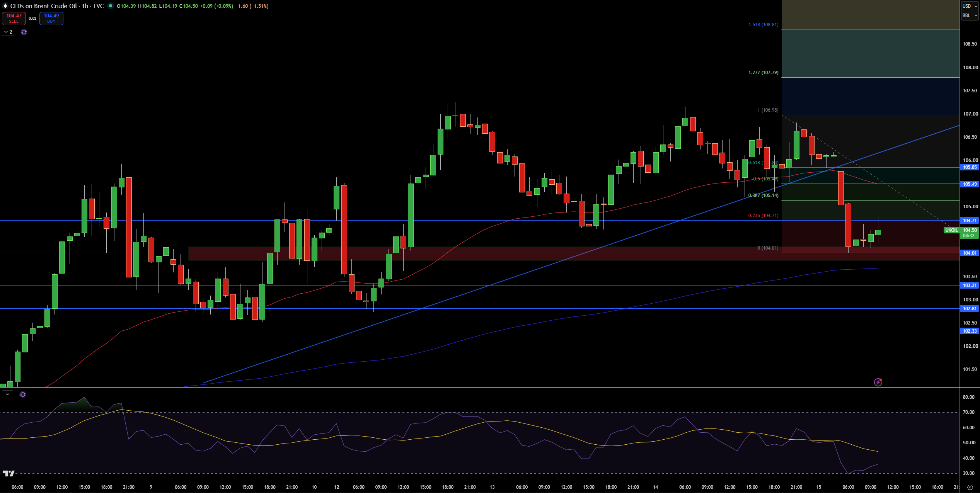Click the UKOIL last price label
Image resolution: width=980 pixels, height=493 pixels.
951,230
